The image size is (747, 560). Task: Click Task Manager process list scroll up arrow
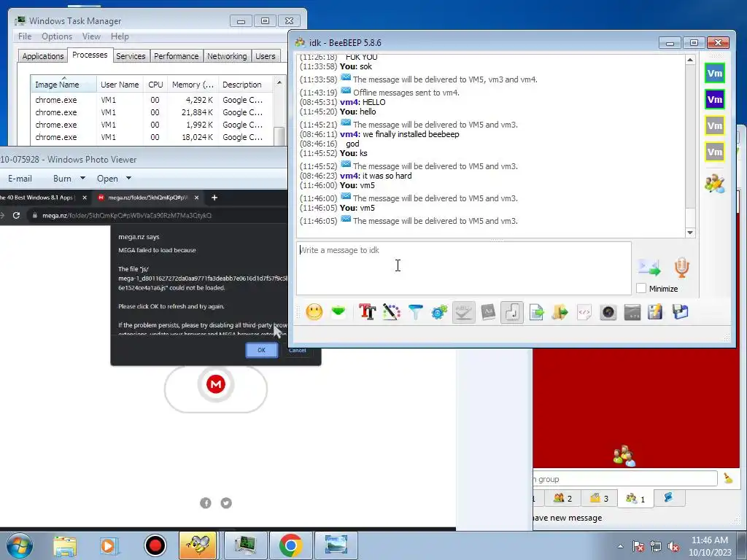(279, 82)
